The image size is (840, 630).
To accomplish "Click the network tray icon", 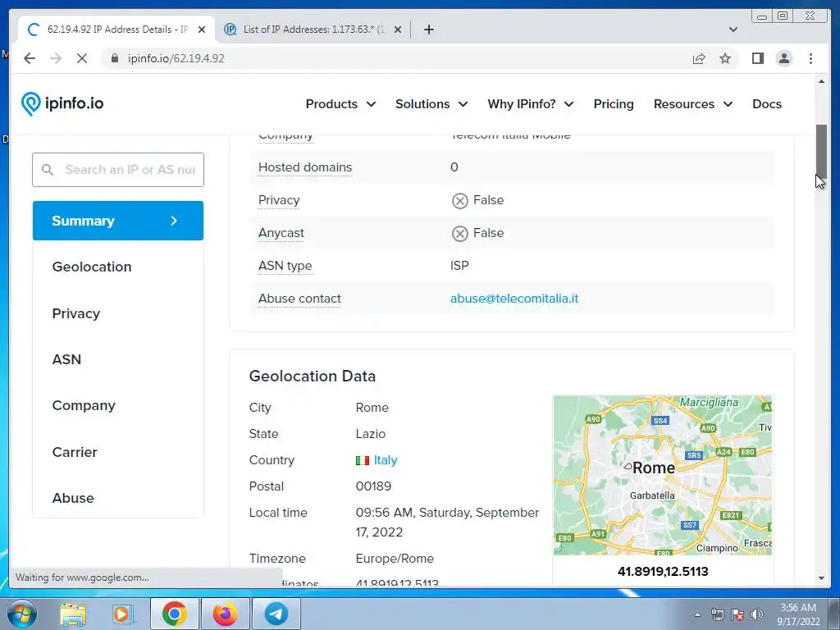I will click(x=717, y=614).
